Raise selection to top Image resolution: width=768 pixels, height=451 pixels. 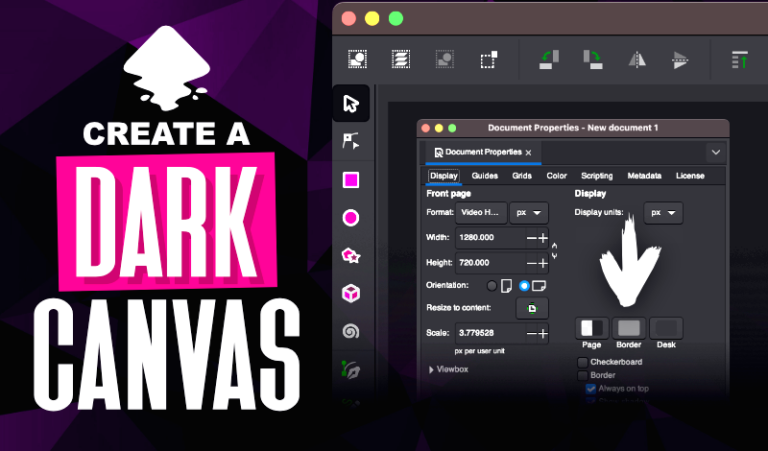740,60
